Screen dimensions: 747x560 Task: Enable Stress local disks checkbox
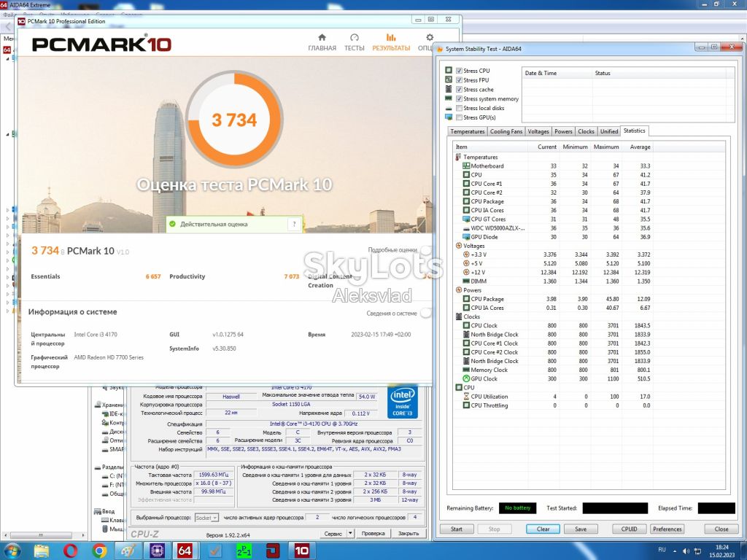[x=460, y=108]
